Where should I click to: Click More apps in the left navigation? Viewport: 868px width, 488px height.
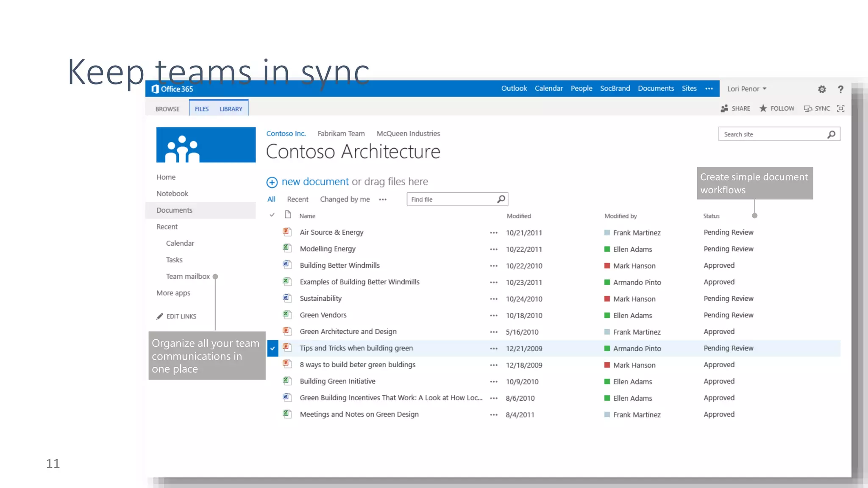173,293
